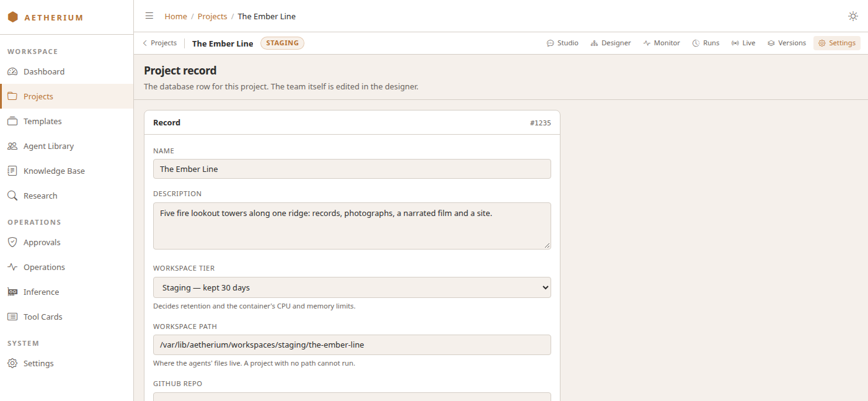
Task: Open Dashboard in the sidebar
Action: point(66,71)
